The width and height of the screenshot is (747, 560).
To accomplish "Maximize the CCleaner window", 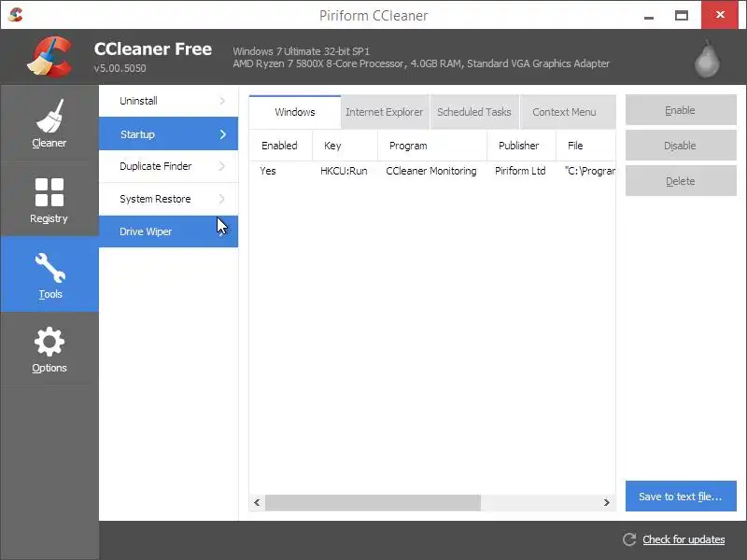I will coord(682,15).
